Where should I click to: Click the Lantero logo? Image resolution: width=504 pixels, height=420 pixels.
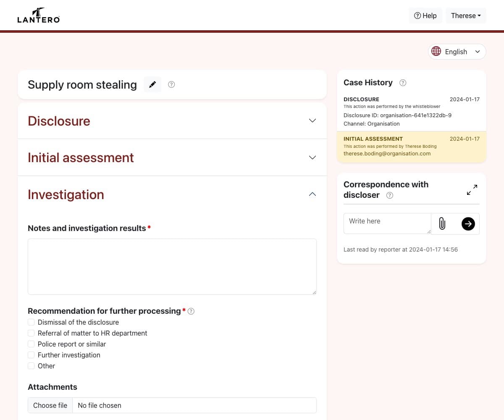click(38, 15)
